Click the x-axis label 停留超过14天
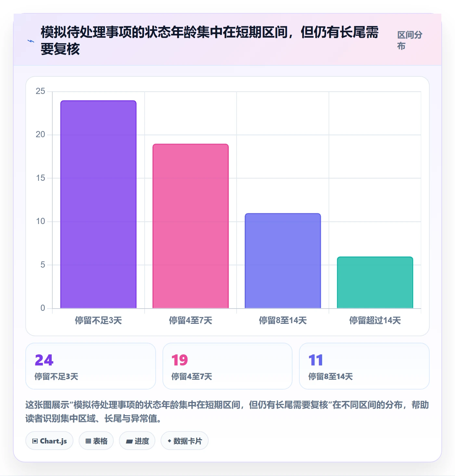This screenshot has height=476, width=455. pos(375,320)
